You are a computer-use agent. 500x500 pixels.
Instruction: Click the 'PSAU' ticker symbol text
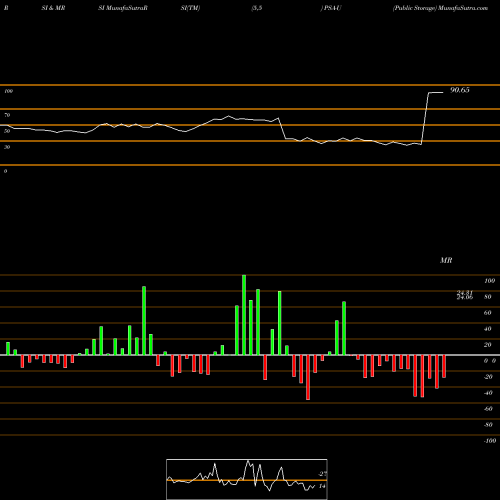[x=332, y=8]
